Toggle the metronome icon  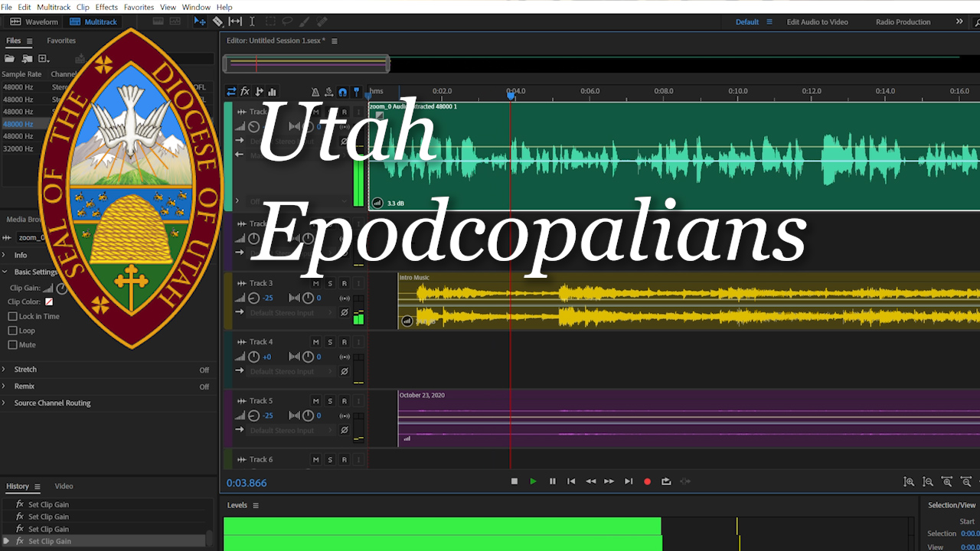point(315,92)
